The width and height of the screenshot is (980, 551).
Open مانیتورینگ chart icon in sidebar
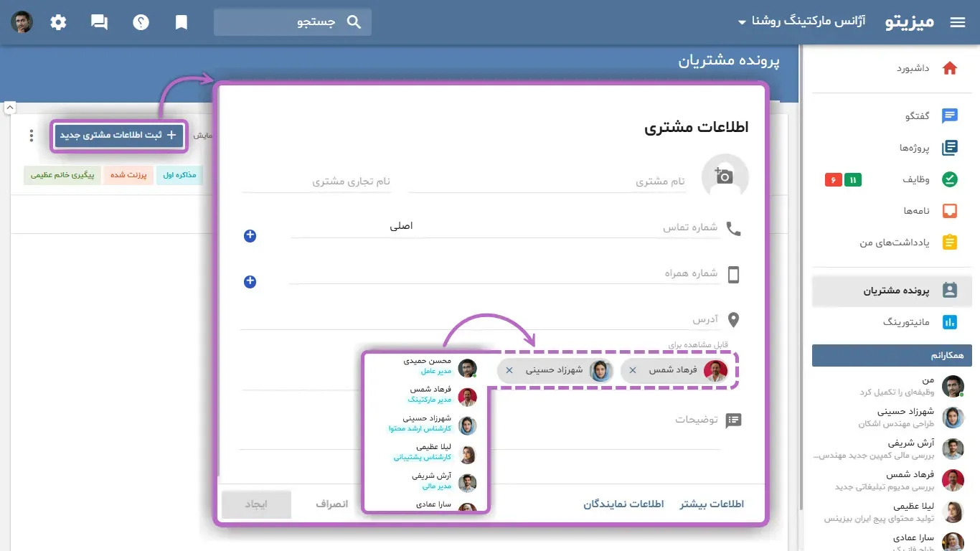950,322
